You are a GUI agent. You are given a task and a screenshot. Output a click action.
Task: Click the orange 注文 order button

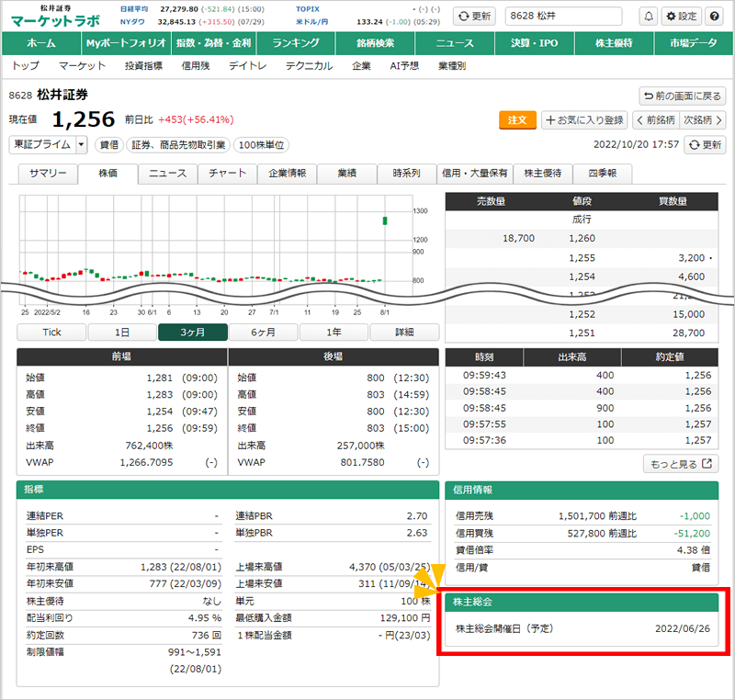click(x=517, y=120)
